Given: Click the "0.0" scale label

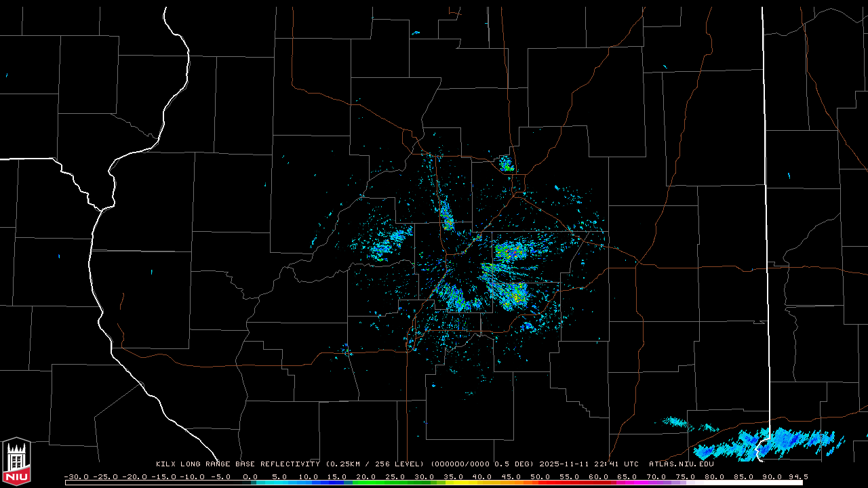Looking at the screenshot, I should [x=250, y=476].
